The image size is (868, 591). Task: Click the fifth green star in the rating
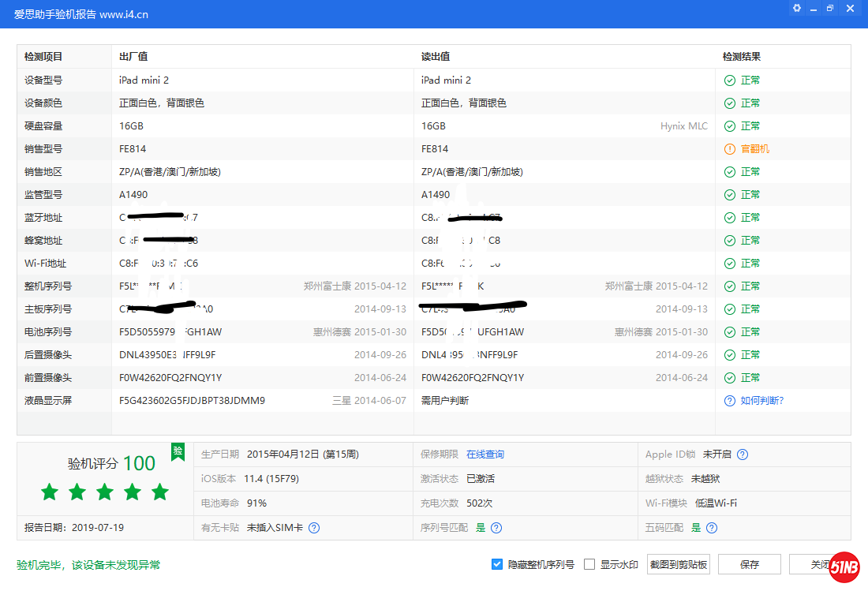(x=159, y=492)
